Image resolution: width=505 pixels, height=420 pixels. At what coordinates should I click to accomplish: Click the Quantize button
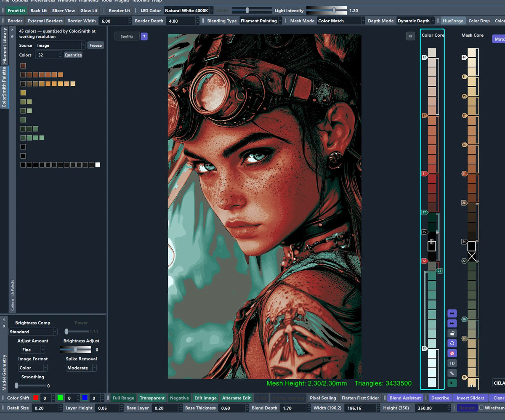(x=73, y=55)
